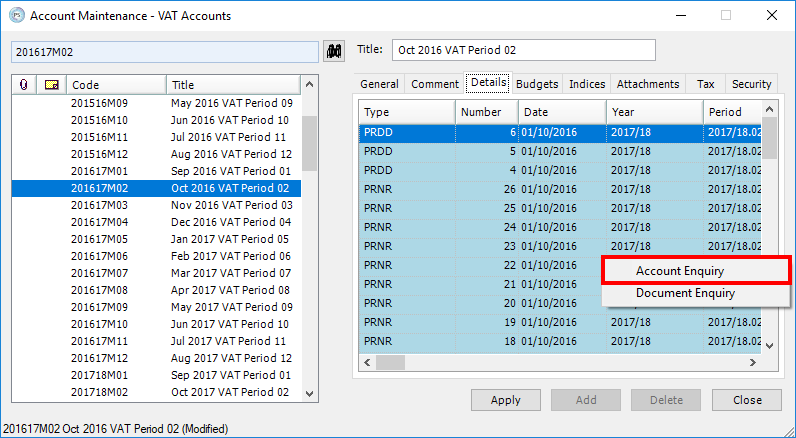This screenshot has height=438, width=796.
Task: Click the details grid right scroll arrow
Action: coord(752,362)
